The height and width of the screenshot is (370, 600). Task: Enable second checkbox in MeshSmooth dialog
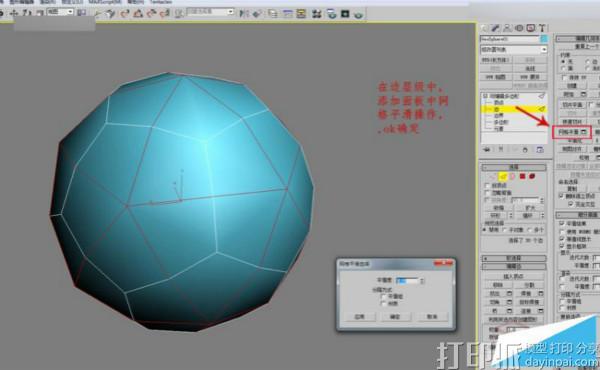tap(383, 303)
